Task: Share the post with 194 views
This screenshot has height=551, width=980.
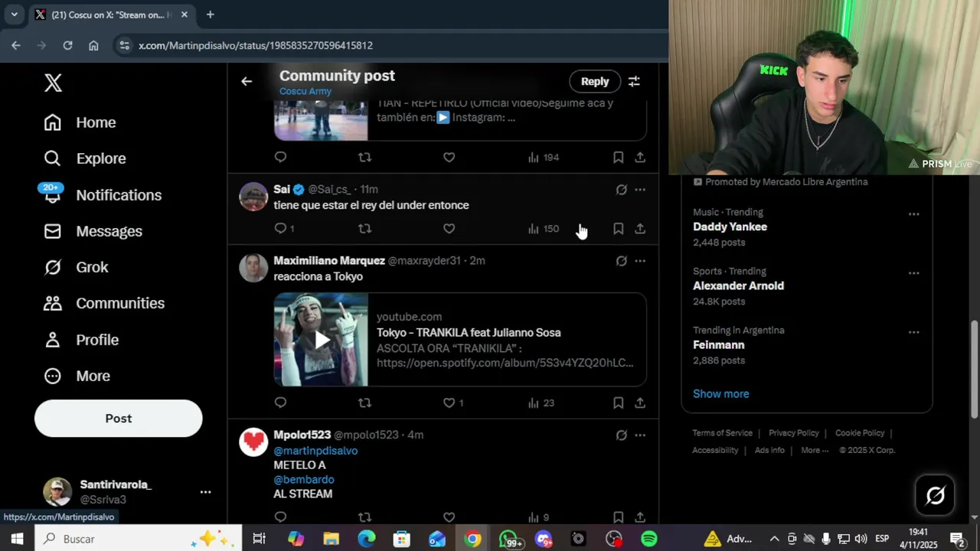Action: [640, 157]
